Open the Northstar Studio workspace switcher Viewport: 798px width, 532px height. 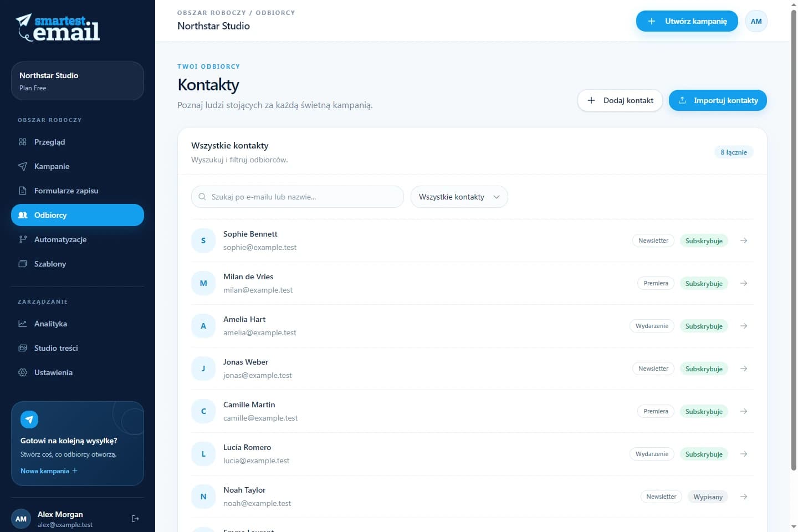click(78, 81)
